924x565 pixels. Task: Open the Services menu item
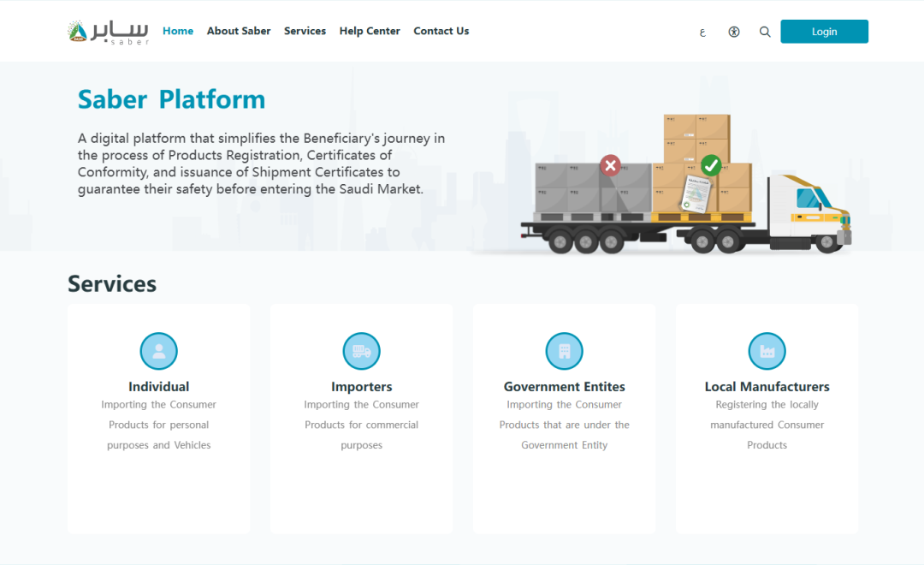[x=305, y=32]
